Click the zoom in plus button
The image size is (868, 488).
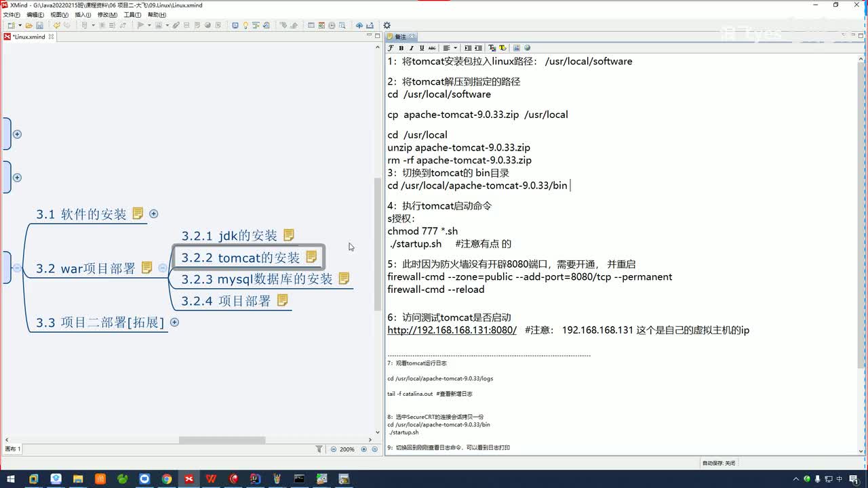363,449
